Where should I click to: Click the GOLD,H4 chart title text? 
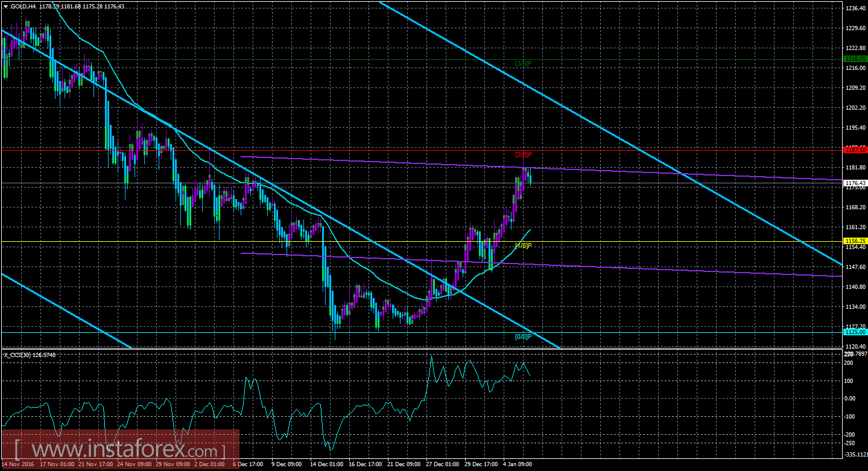point(22,6)
